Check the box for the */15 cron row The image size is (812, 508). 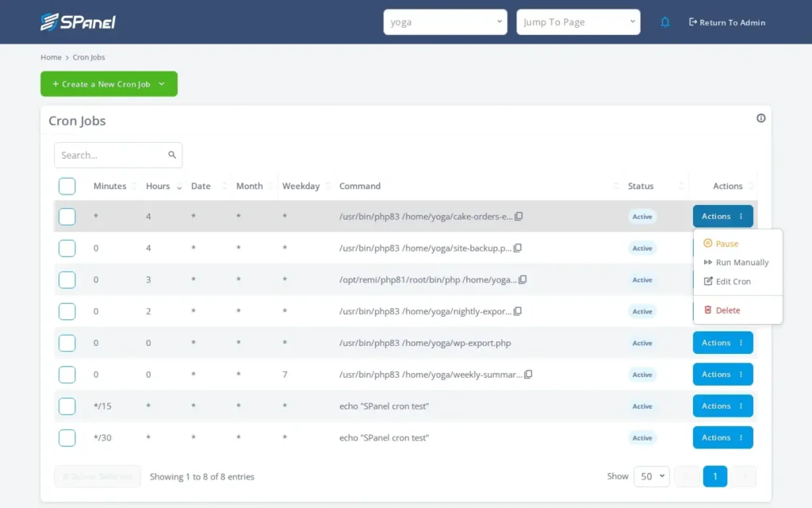click(67, 406)
